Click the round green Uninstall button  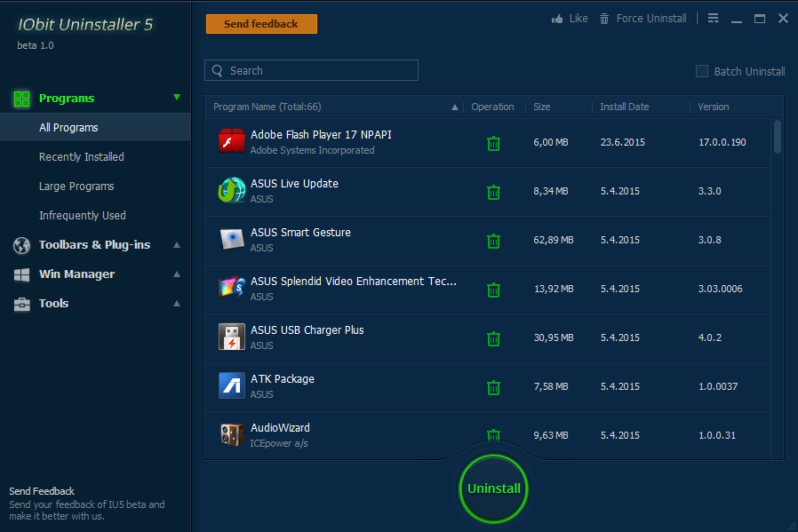point(494,488)
